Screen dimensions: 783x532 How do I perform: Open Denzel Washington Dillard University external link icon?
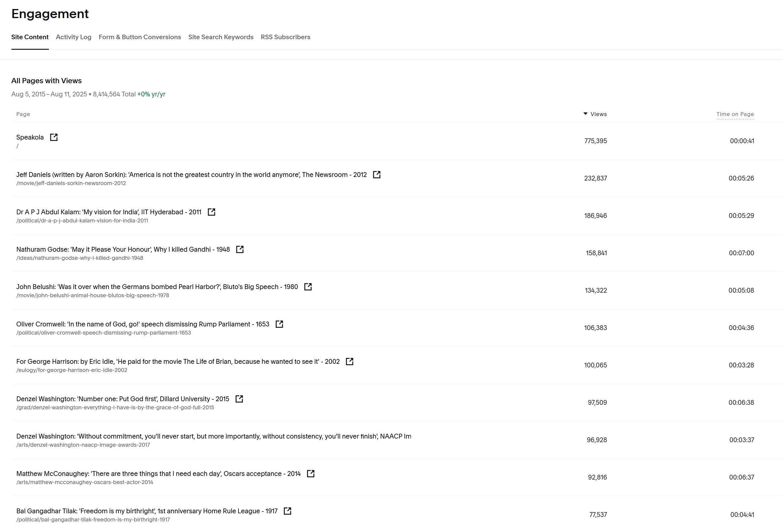point(239,399)
